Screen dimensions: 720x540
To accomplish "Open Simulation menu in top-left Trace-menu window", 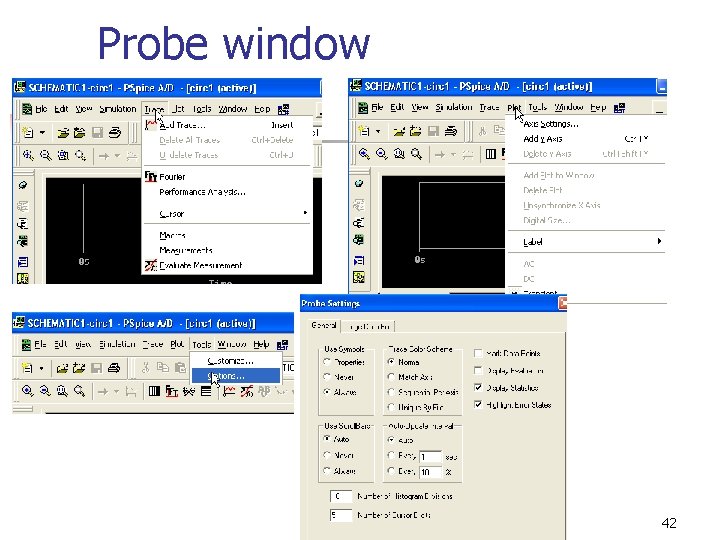I will 118,109.
